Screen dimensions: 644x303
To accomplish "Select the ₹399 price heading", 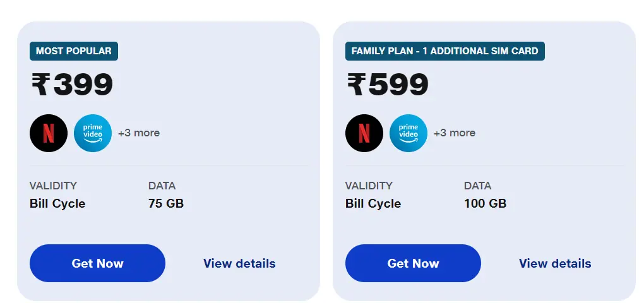I will pyautogui.click(x=72, y=85).
